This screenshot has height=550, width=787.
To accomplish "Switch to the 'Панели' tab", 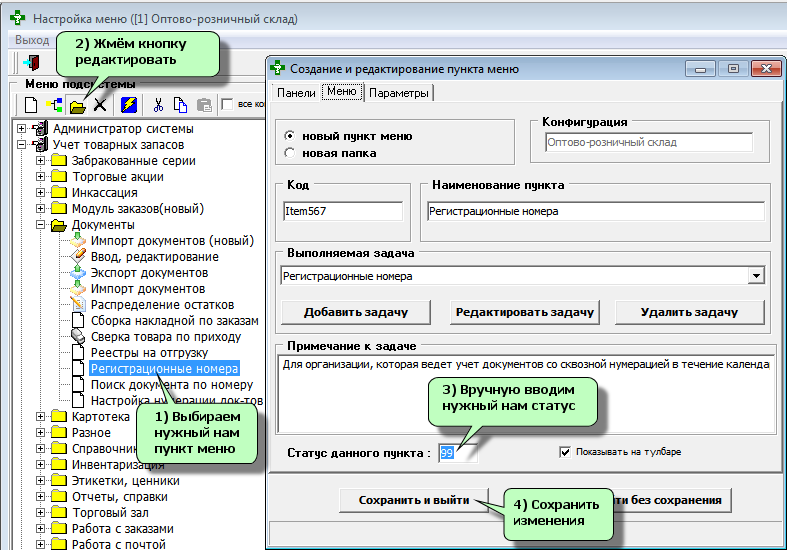I will 296,93.
